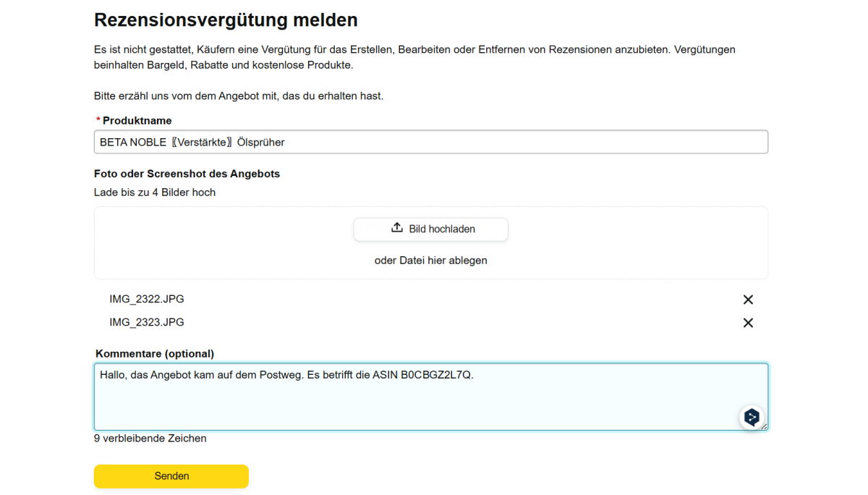Remove IMG_2322.JPG using its X icon
The image size is (868, 495).
[748, 299]
